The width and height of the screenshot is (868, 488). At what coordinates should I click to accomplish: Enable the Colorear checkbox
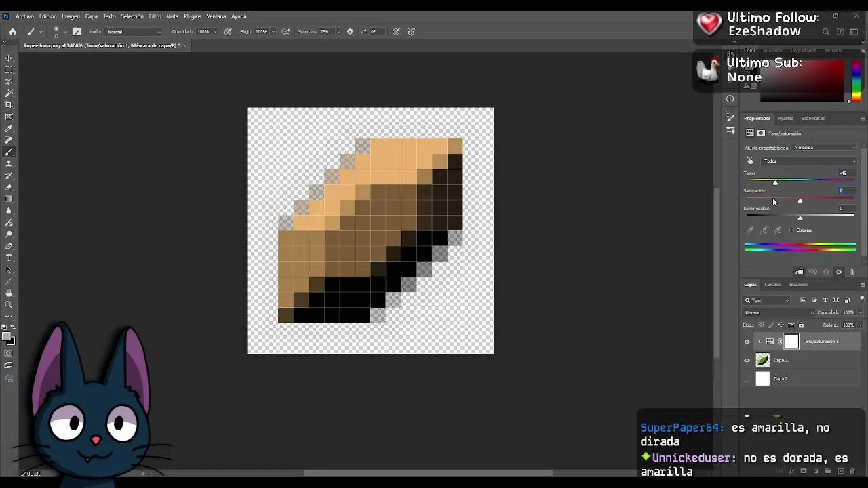coord(791,230)
